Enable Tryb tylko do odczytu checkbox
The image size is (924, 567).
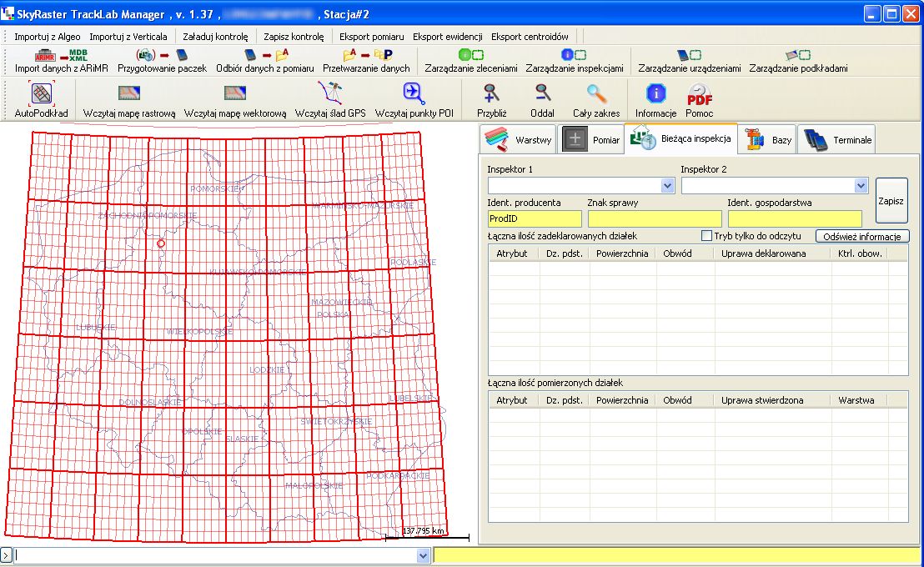point(706,236)
